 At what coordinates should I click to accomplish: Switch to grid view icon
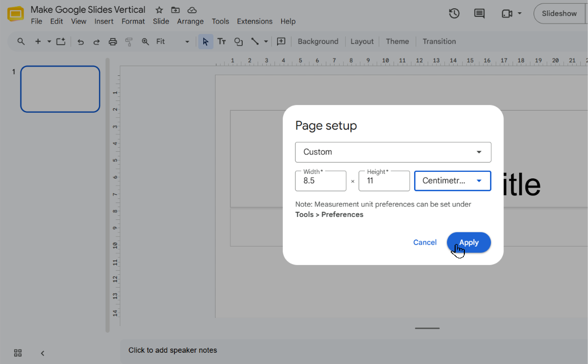click(x=17, y=353)
